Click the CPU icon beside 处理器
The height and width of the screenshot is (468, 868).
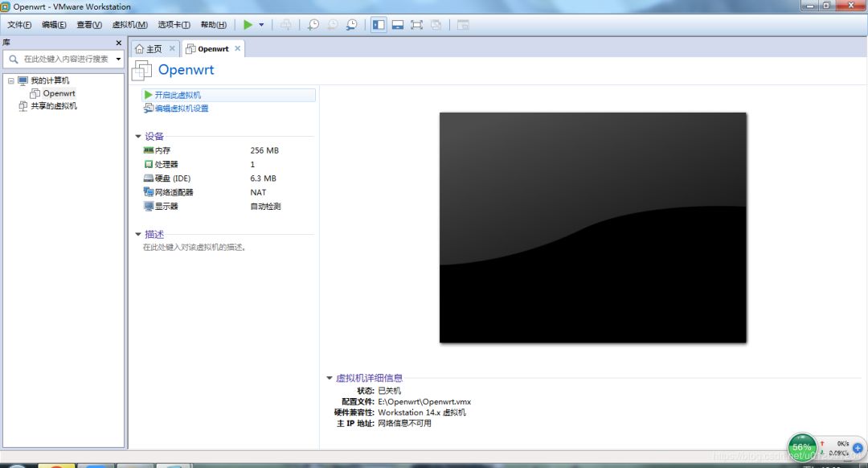pyautogui.click(x=149, y=164)
